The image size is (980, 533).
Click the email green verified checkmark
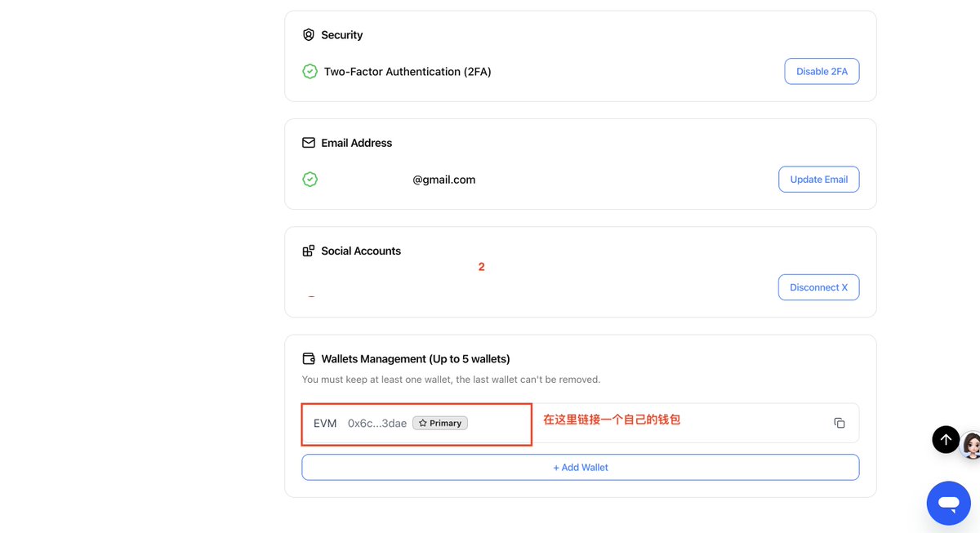(310, 179)
